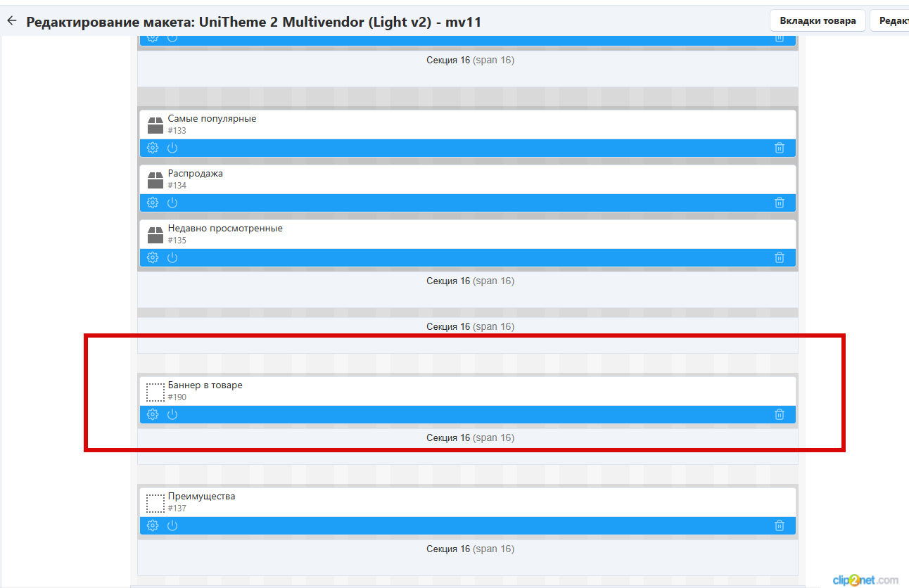Delete the Баннер в товаре block

[780, 414]
